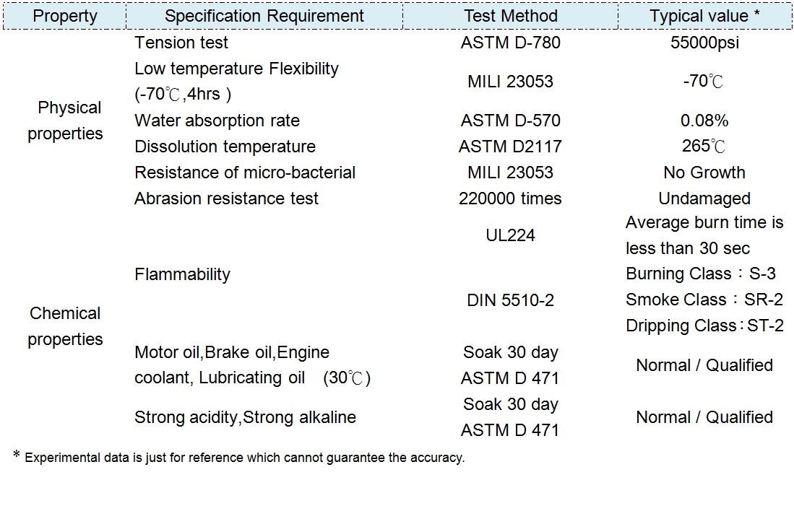The width and height of the screenshot is (794, 532).
Task: Select the 220000 times cell
Action: coord(510,199)
